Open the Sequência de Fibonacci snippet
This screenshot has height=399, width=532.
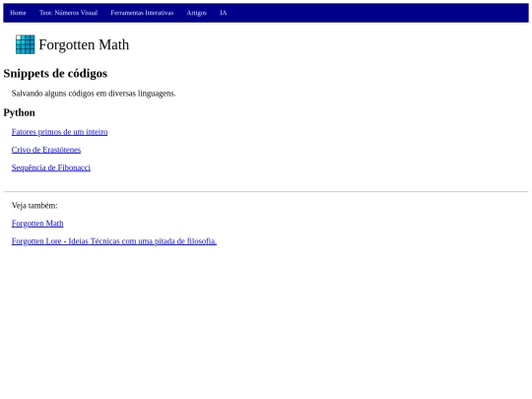[51, 167]
